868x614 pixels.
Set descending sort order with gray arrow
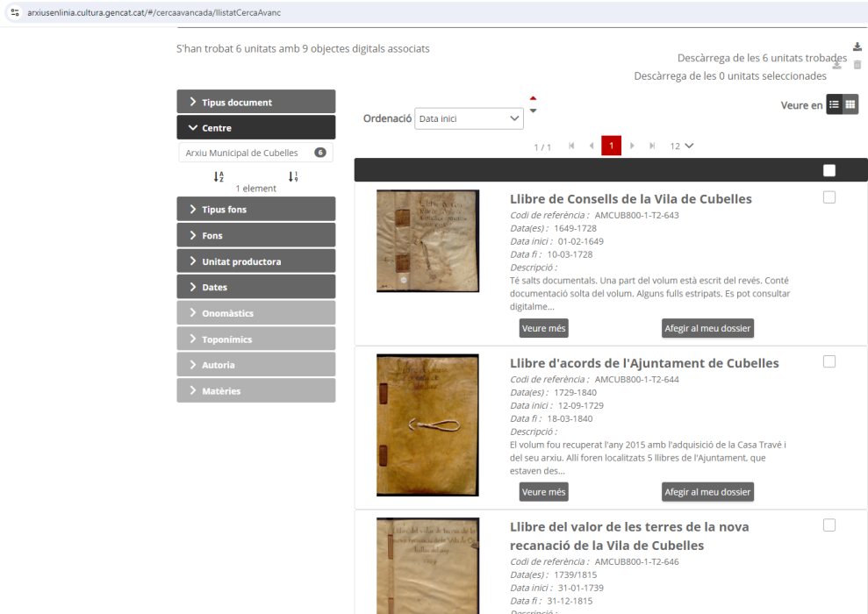click(x=533, y=111)
